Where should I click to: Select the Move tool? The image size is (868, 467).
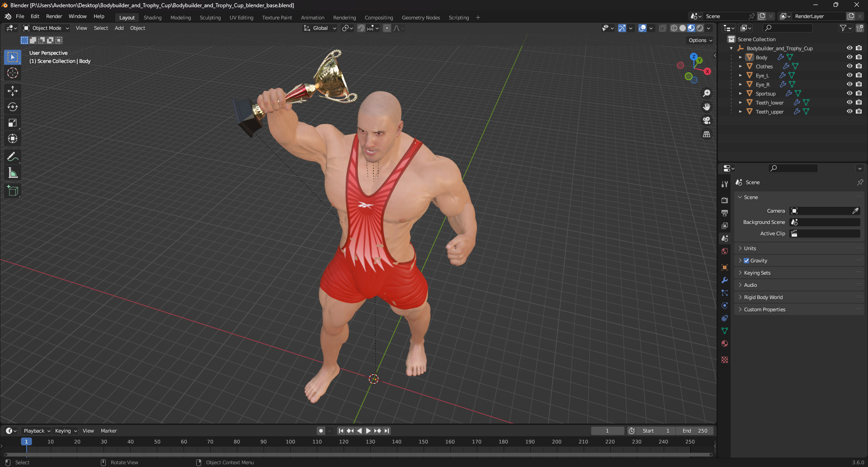tap(13, 91)
